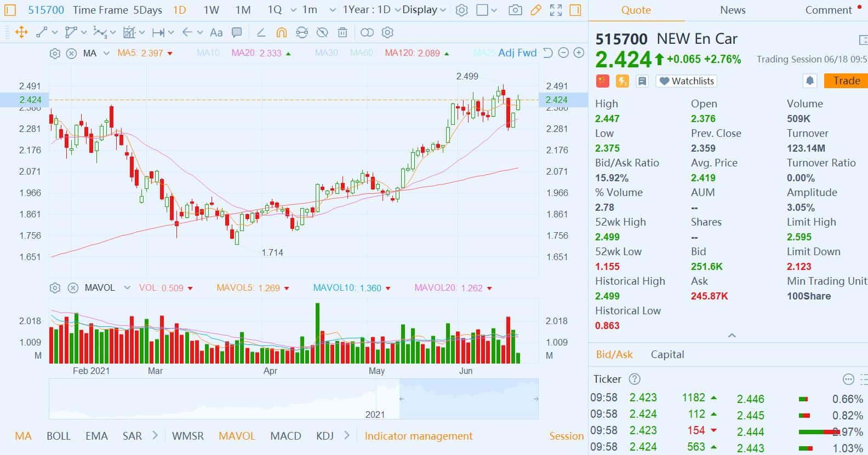The height and width of the screenshot is (455, 868).
Task: Open the Display dropdown menu
Action: [424, 10]
